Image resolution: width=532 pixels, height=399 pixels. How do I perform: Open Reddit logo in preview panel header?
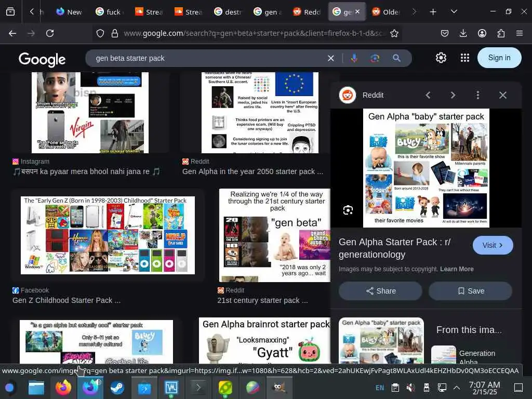[348, 95]
